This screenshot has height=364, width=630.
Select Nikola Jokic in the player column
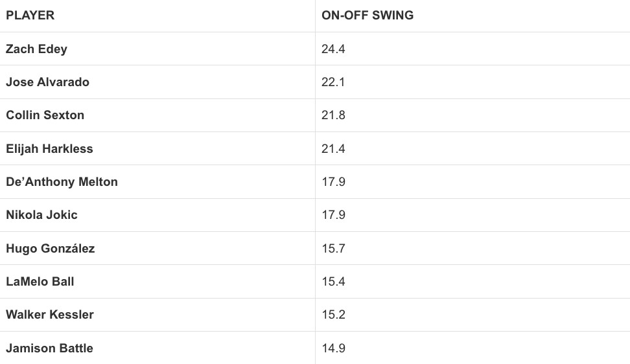pos(42,215)
